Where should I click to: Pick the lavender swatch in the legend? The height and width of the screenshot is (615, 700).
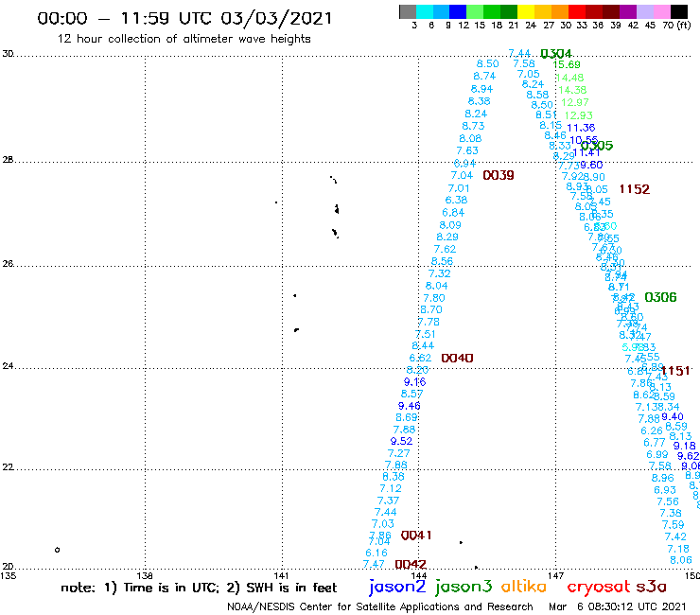[644, 11]
